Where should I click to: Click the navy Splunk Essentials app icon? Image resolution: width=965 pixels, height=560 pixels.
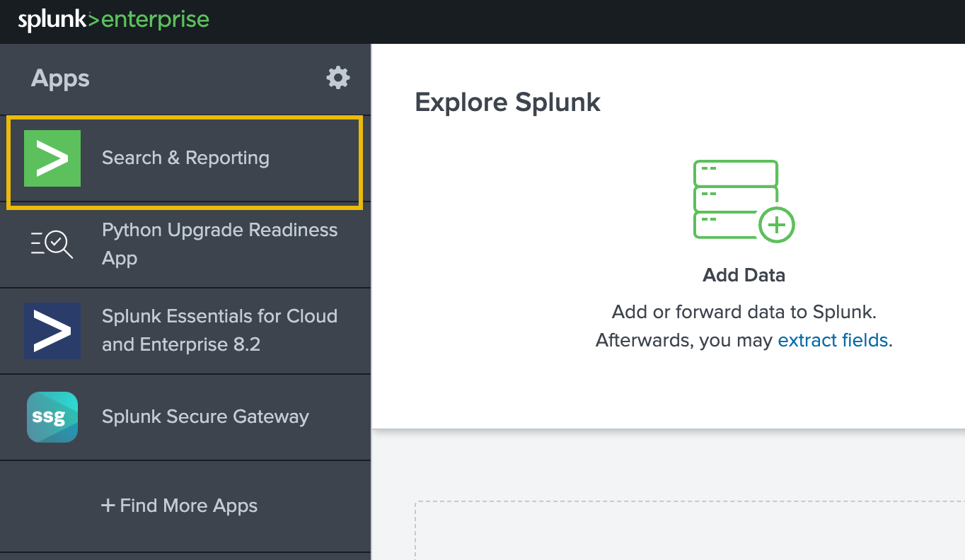click(52, 330)
